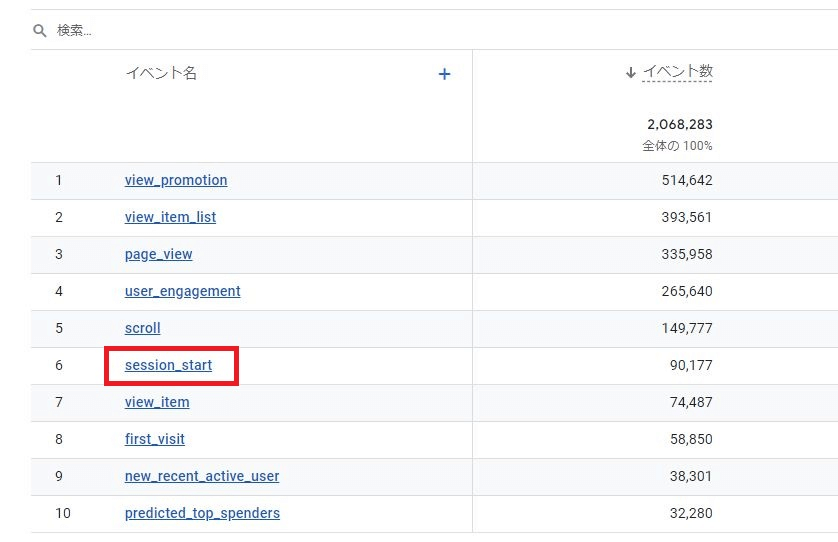Open the scroll event link
Screen dimensions: 838x542
click(x=142, y=328)
